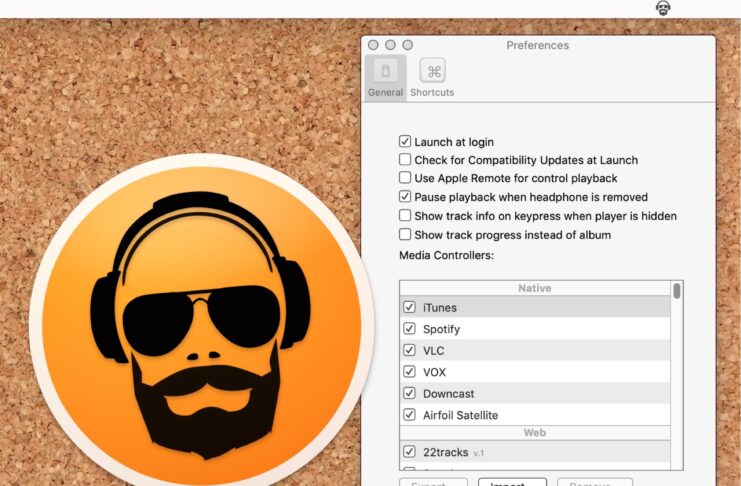Switch to the Shortcuts tab
741x486 pixels.
(432, 78)
